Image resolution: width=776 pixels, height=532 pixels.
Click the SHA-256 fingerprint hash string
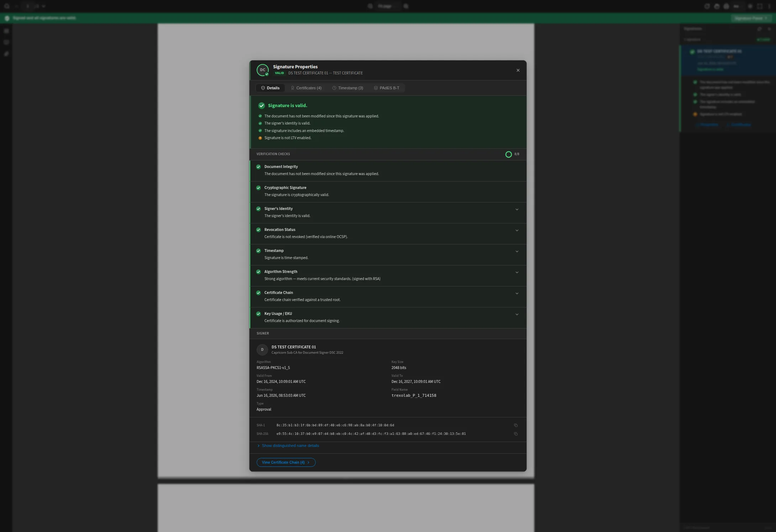point(371,434)
